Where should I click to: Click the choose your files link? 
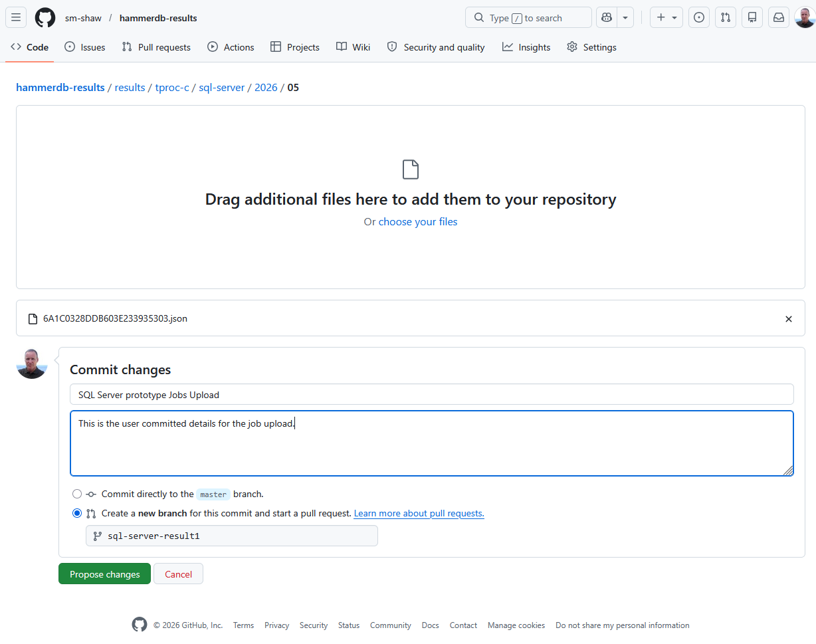coord(418,221)
